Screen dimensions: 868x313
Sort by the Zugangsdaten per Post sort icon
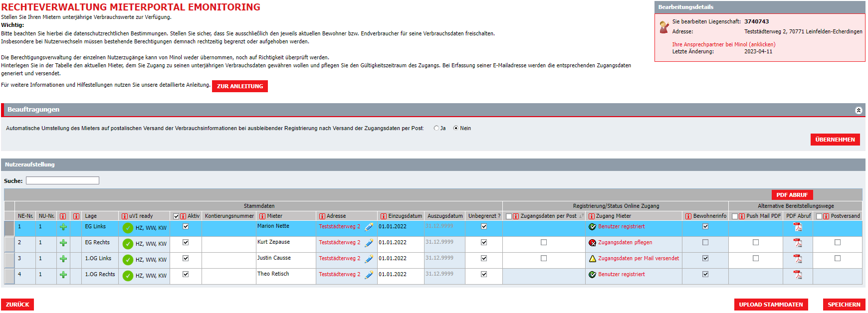(x=581, y=216)
